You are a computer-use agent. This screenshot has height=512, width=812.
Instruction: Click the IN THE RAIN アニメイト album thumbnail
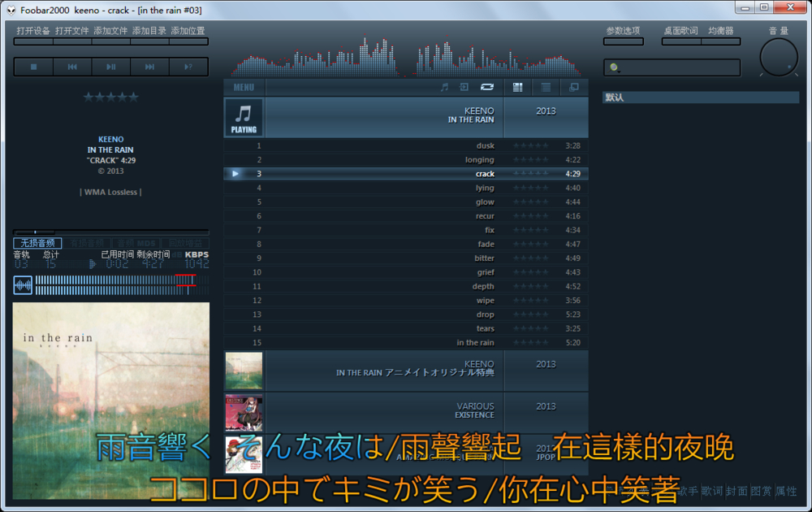coord(244,371)
